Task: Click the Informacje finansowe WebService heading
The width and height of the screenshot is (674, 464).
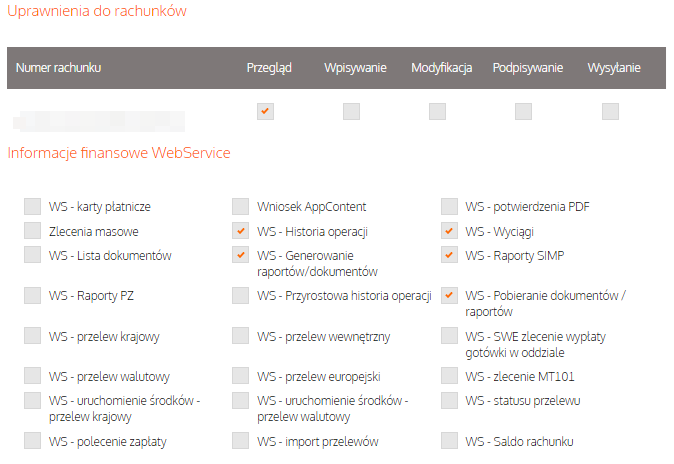Action: (119, 153)
